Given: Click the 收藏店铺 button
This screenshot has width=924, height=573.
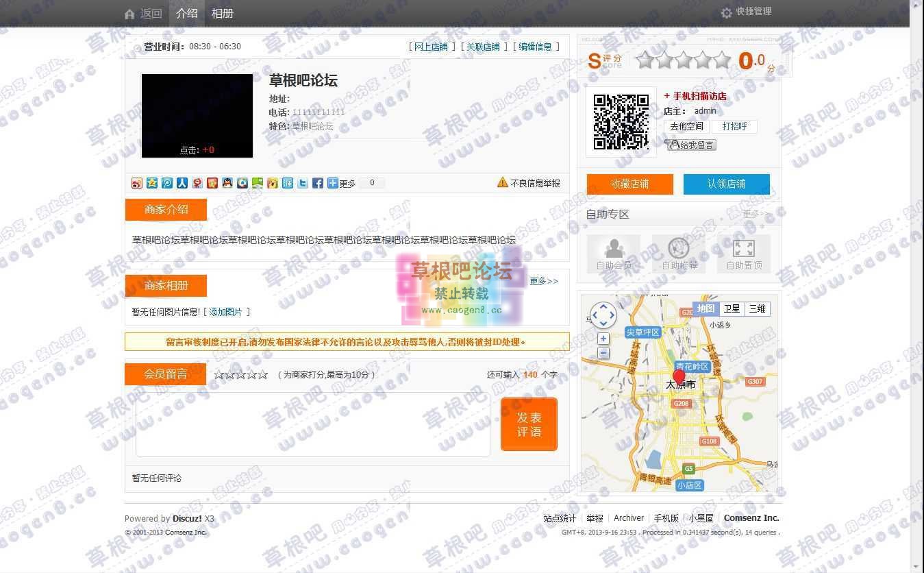Looking at the screenshot, I should point(629,184).
